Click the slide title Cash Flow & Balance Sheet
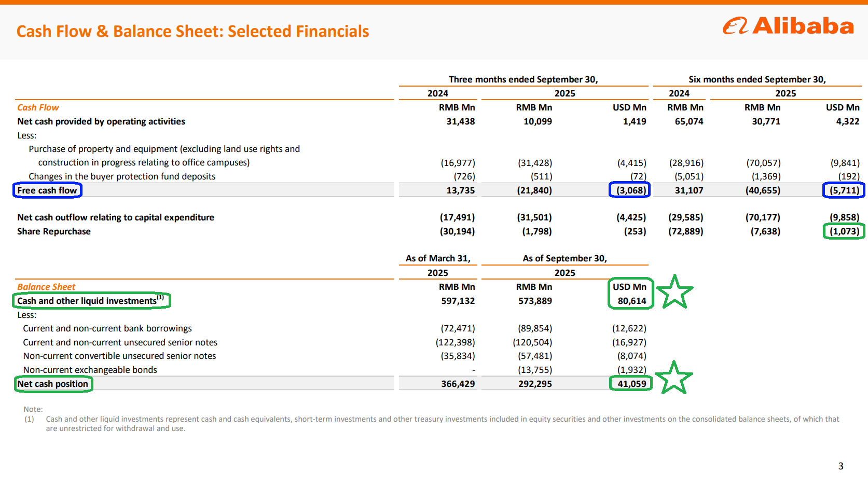The width and height of the screenshot is (868, 487). (x=192, y=32)
